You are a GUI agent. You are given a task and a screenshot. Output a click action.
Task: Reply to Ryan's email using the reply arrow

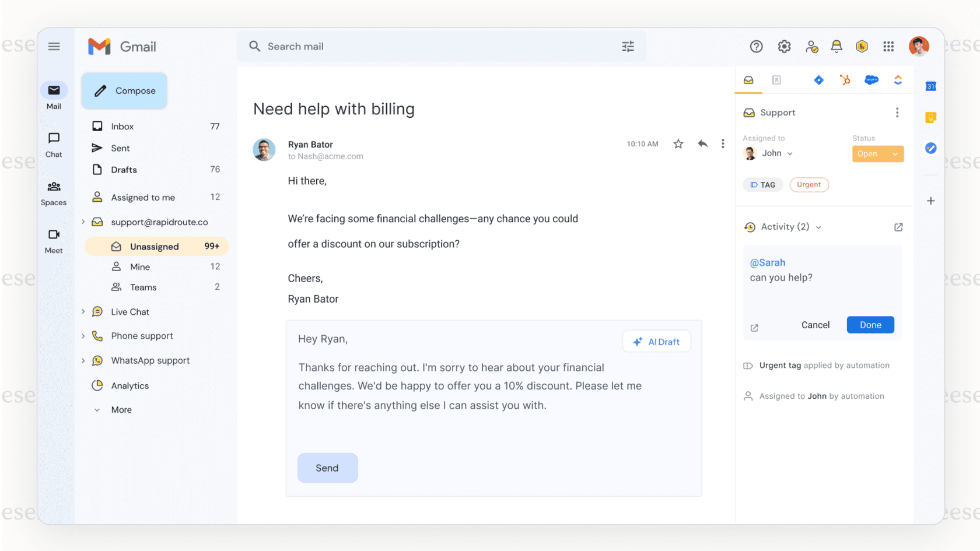702,143
